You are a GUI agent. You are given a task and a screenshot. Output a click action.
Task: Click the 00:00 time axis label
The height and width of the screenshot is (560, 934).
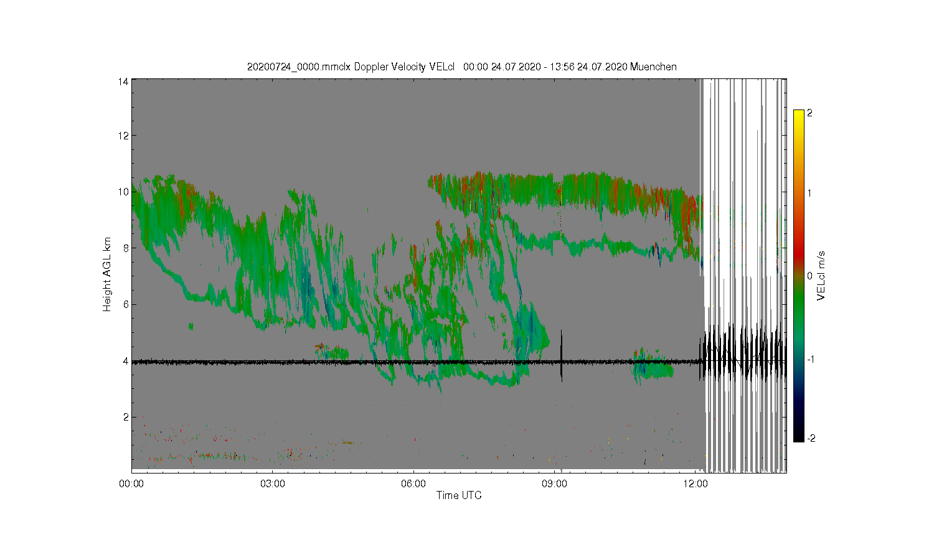click(131, 483)
